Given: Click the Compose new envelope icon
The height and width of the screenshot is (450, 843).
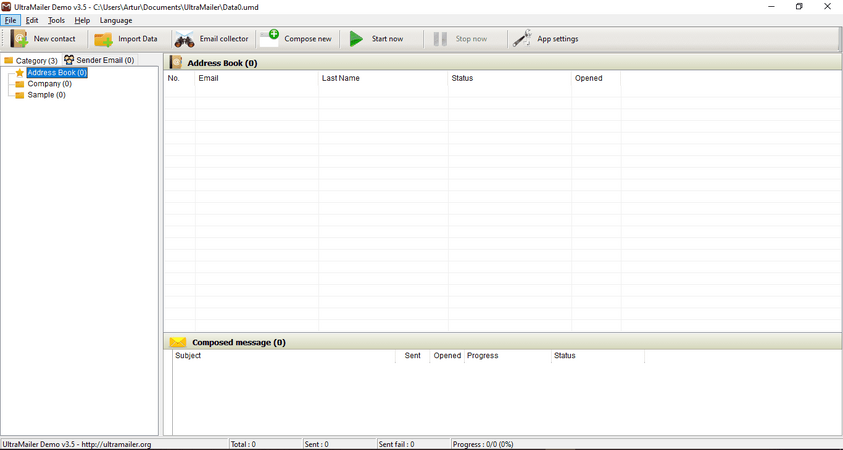Looking at the screenshot, I should point(269,39).
